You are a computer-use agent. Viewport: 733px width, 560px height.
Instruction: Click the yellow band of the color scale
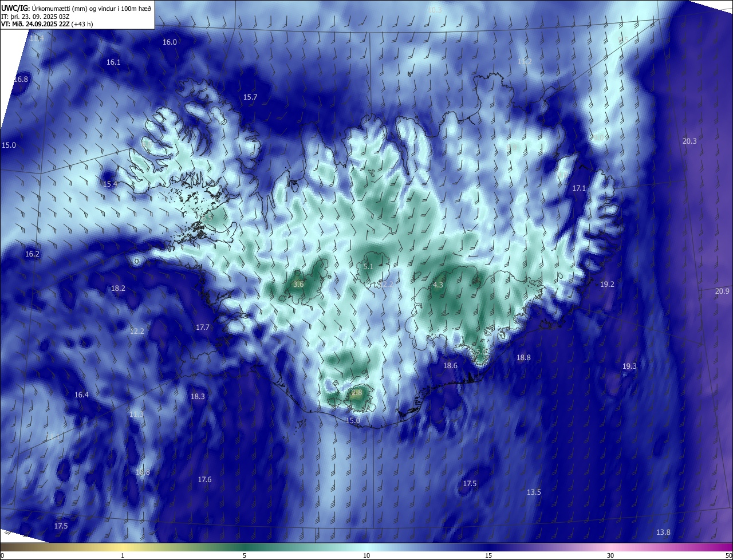tap(123, 547)
